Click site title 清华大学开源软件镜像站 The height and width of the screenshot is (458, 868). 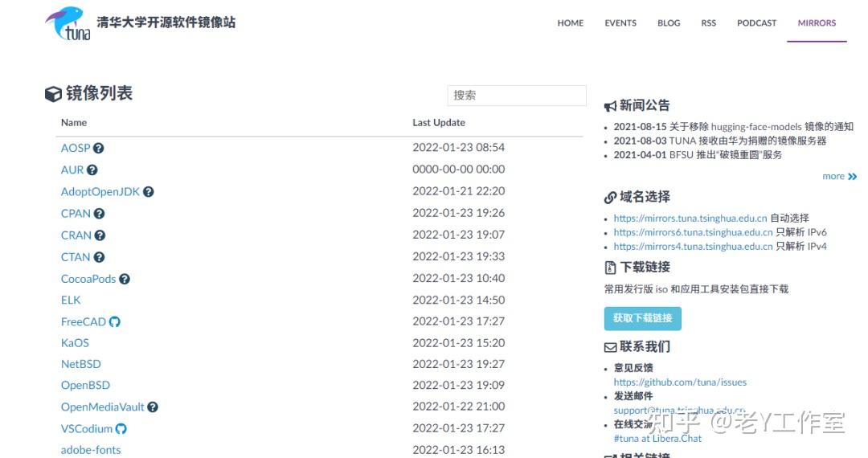[x=166, y=22]
